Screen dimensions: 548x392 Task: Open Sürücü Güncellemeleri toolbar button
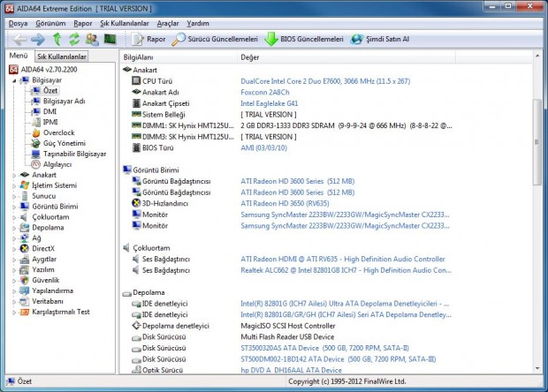pyautogui.click(x=215, y=39)
